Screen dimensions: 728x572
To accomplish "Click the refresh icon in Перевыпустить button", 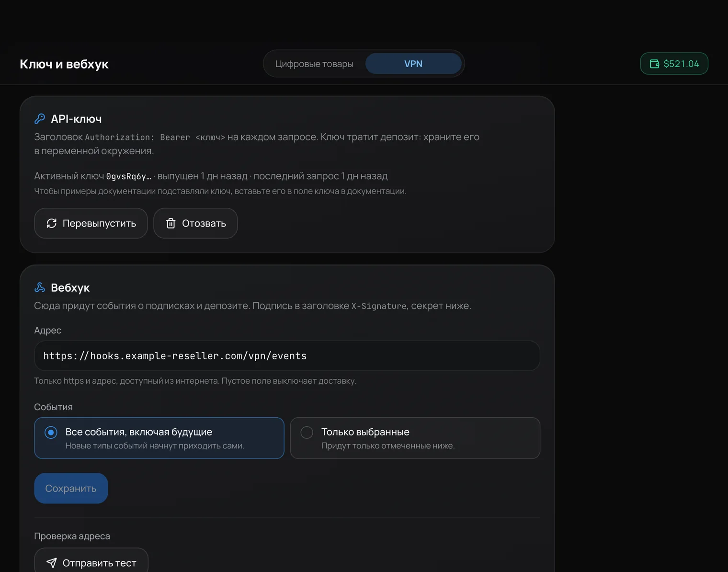I will pyautogui.click(x=52, y=223).
